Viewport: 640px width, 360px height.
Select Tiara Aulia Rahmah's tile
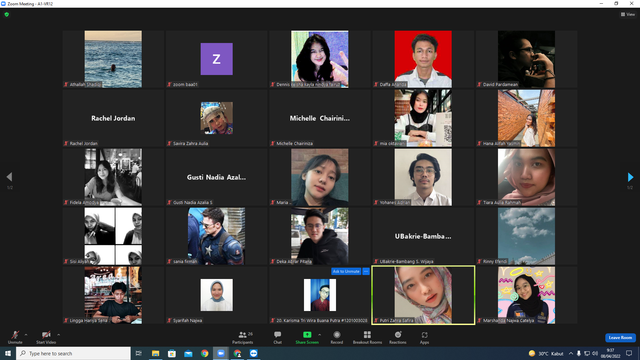tap(527, 177)
